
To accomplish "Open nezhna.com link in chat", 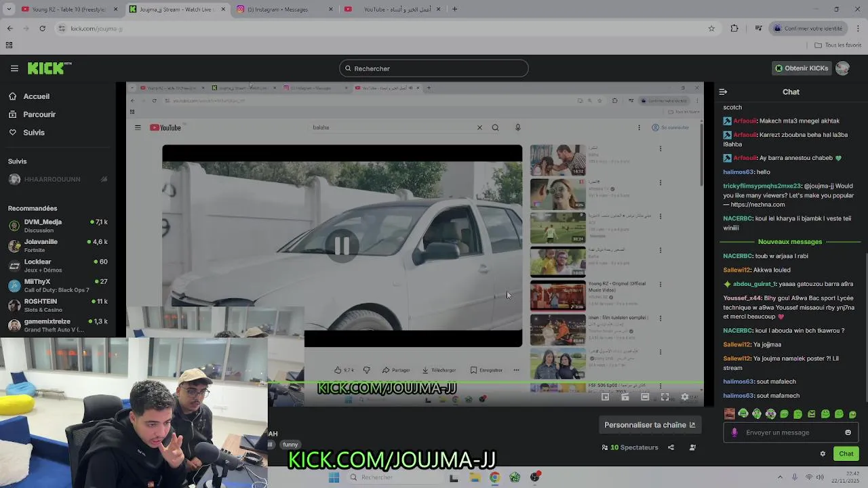I will (757, 205).
